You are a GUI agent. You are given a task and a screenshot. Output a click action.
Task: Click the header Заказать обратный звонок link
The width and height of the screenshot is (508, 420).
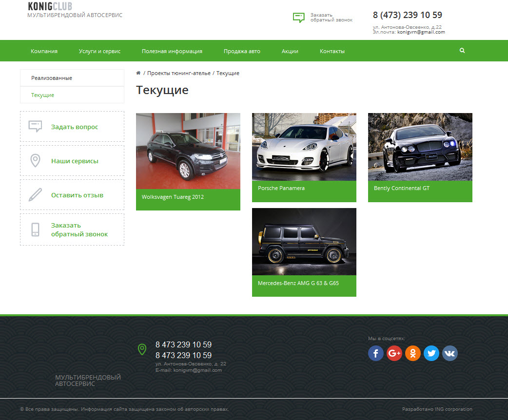point(332,18)
